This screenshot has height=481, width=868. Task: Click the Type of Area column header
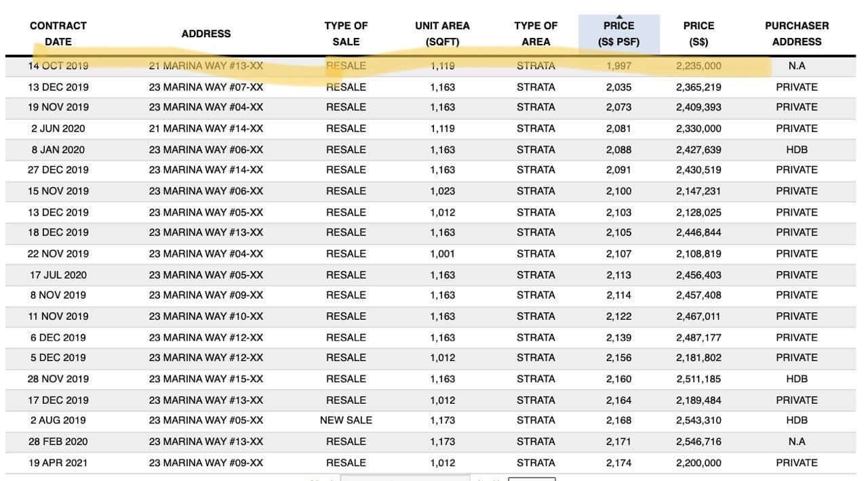pos(536,34)
